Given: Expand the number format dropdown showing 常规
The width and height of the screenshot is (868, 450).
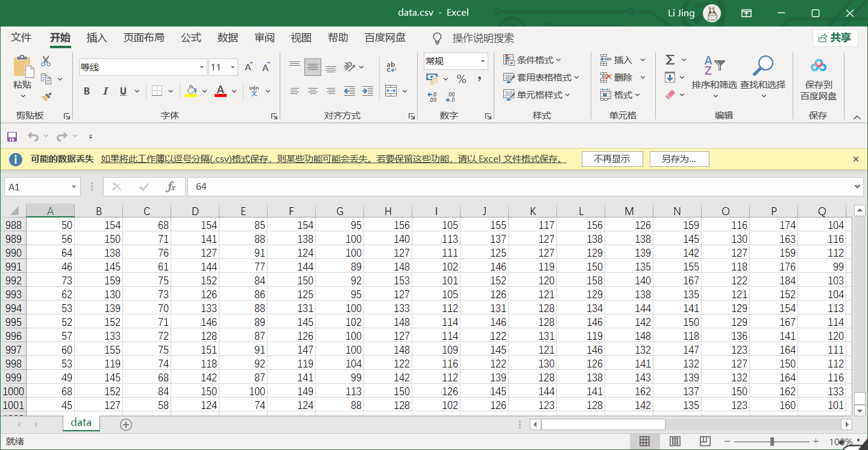Looking at the screenshot, I should tap(483, 61).
